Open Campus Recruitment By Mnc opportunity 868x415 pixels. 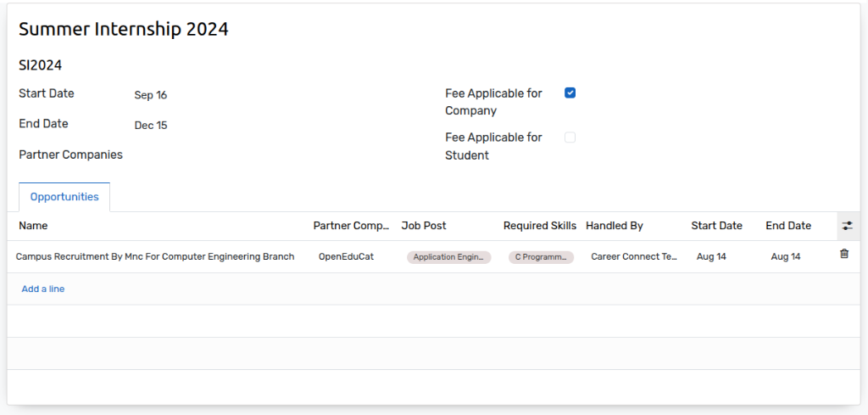click(x=155, y=256)
